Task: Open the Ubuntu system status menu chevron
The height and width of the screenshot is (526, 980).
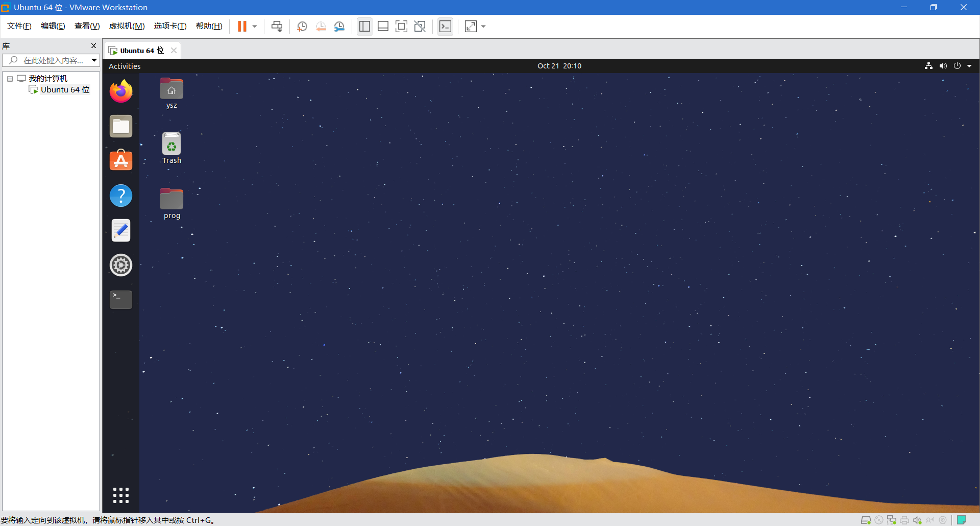Action: tap(969, 66)
